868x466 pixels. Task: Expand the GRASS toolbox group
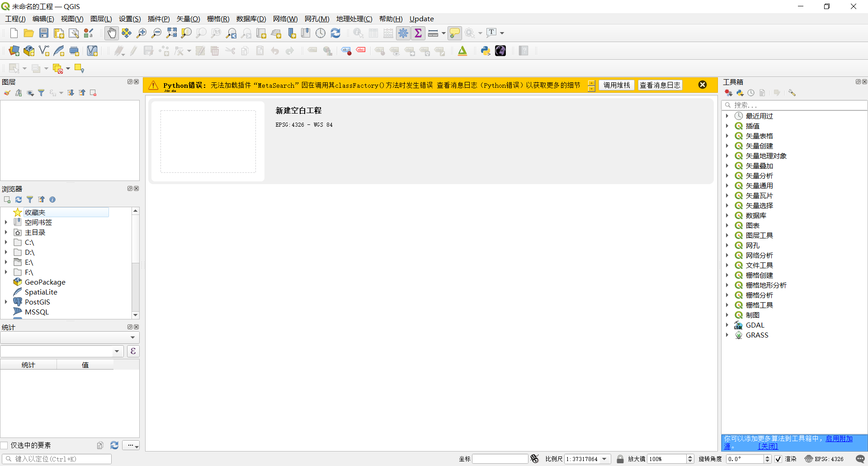pos(727,335)
